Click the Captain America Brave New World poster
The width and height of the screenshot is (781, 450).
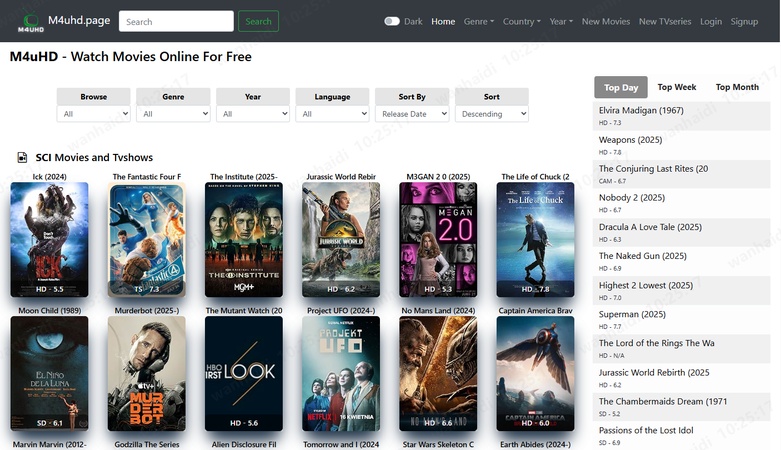coord(536,373)
